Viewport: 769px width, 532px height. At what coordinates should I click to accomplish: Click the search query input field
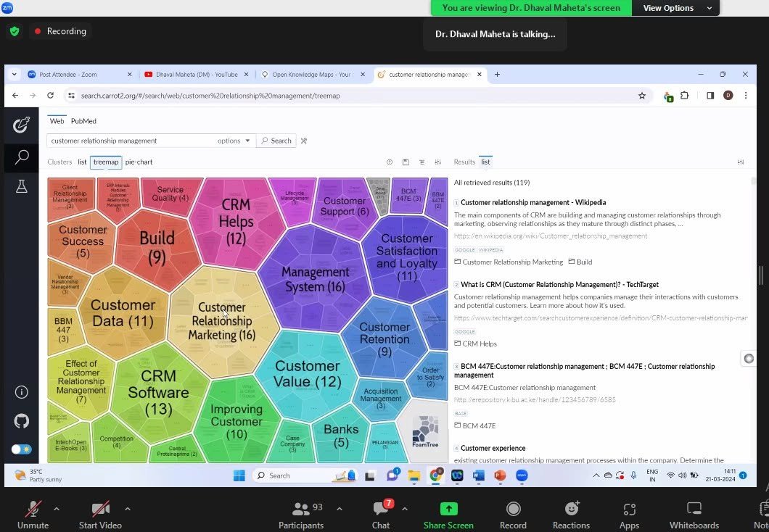[131, 141]
